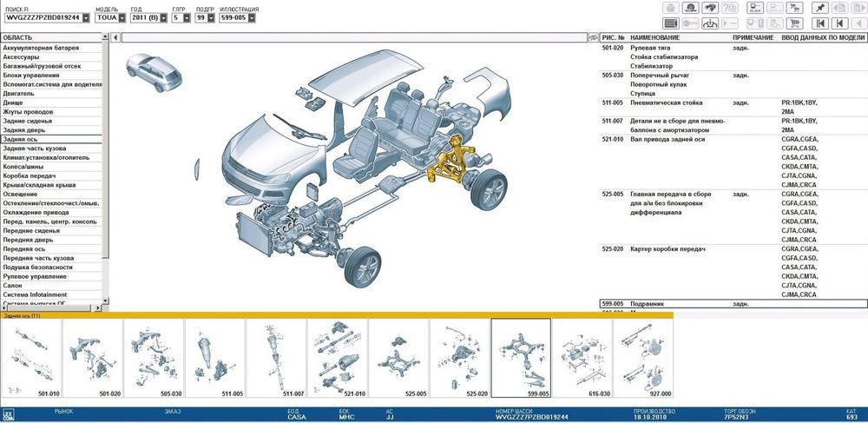Open thumbnail 616-030
The height and width of the screenshot is (423, 868).
[582, 358]
